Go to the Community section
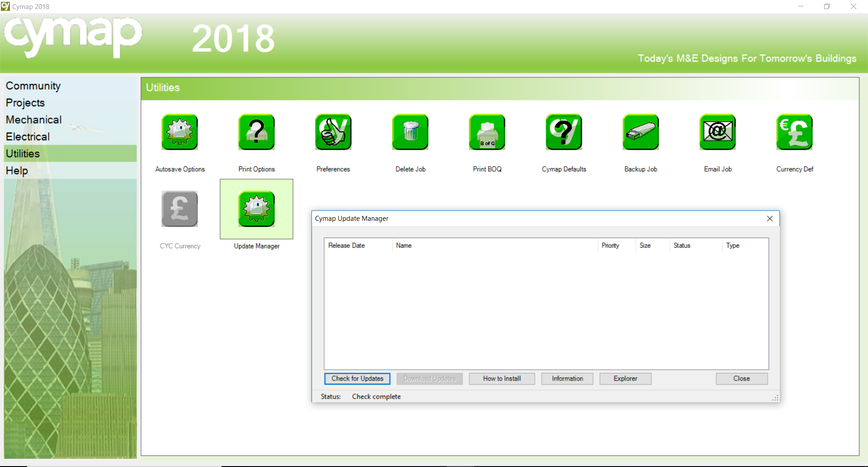 tap(70, 86)
